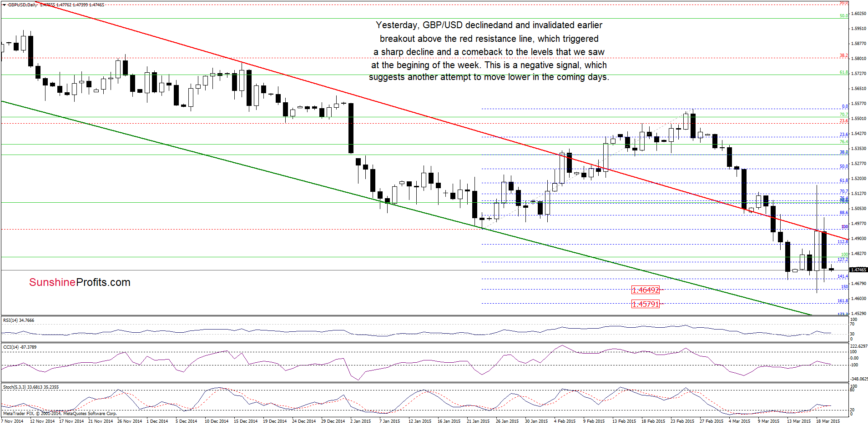Viewport: 868px width, 425px height.
Task: Click the 1.45290 price axis label
Action: pos(858,314)
